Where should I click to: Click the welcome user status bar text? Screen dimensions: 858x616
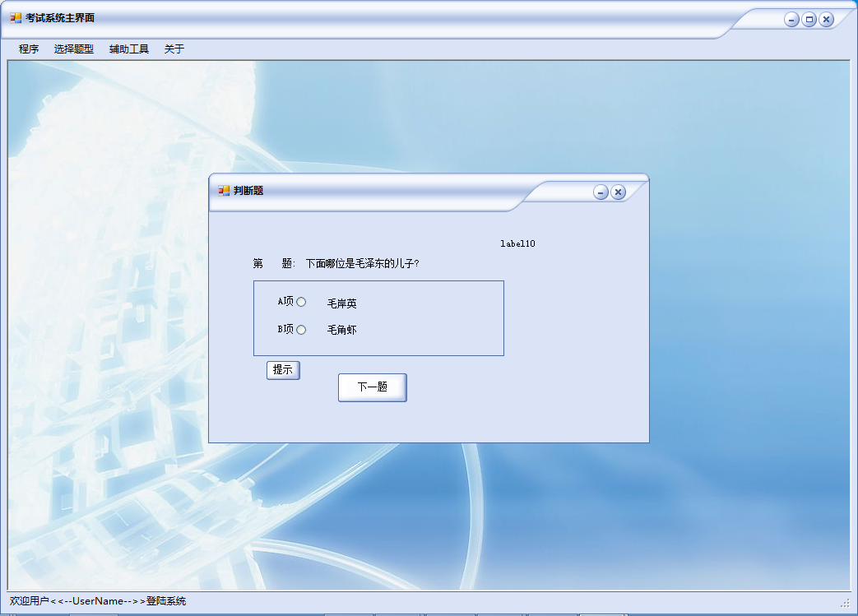[98, 601]
